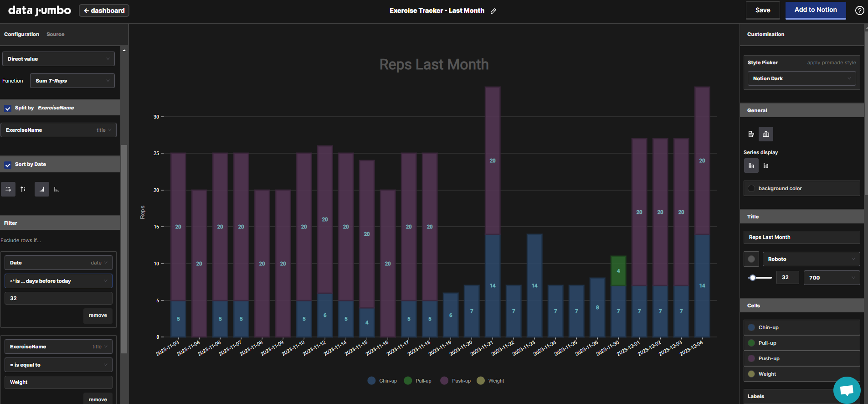The height and width of the screenshot is (404, 868).
Task: Click the horizontal sort direction icon
Action: click(x=8, y=189)
